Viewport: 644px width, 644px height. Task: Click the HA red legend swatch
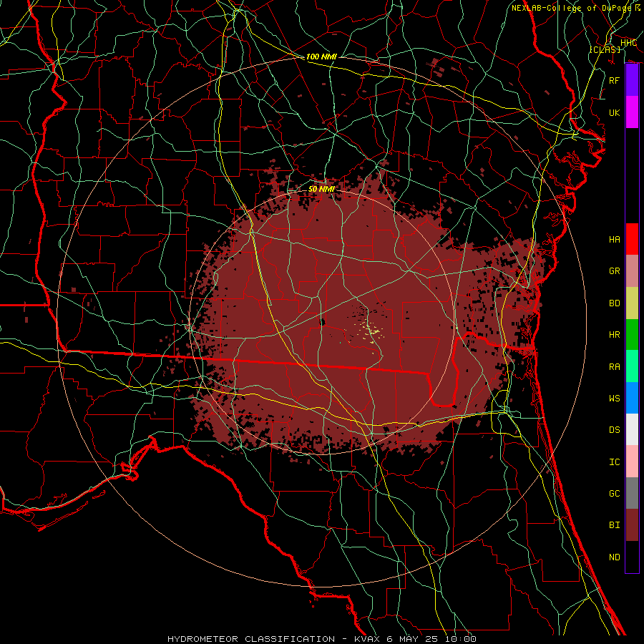[632, 239]
